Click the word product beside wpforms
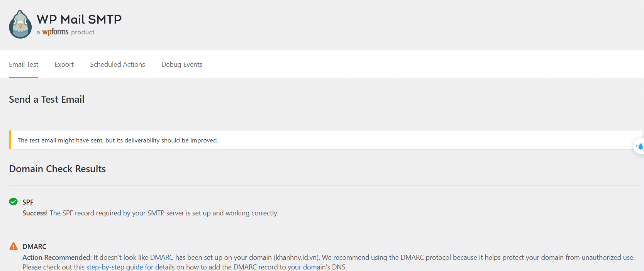This screenshot has width=644, height=271. coord(83,32)
